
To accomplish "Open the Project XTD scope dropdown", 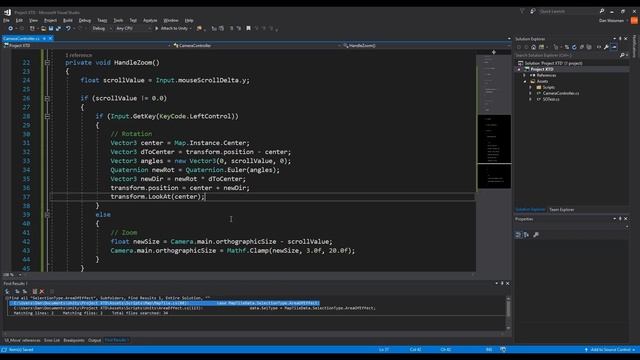I will [x=87, y=46].
